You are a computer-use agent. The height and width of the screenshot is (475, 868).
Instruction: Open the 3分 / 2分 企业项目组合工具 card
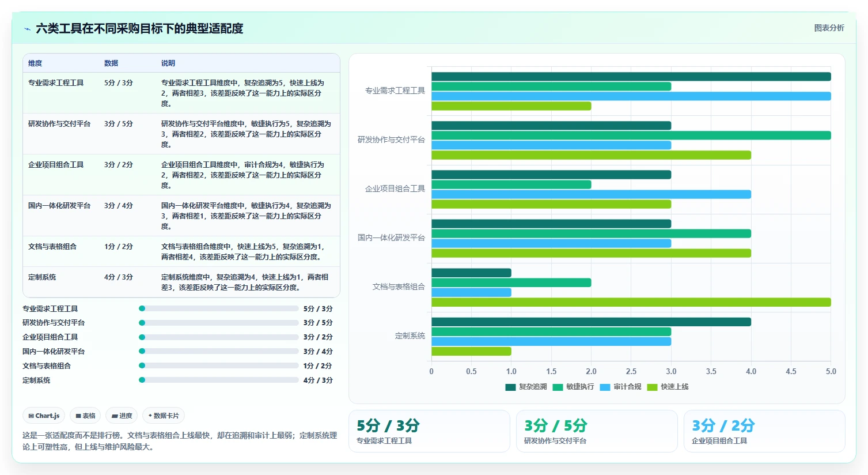pos(764,431)
